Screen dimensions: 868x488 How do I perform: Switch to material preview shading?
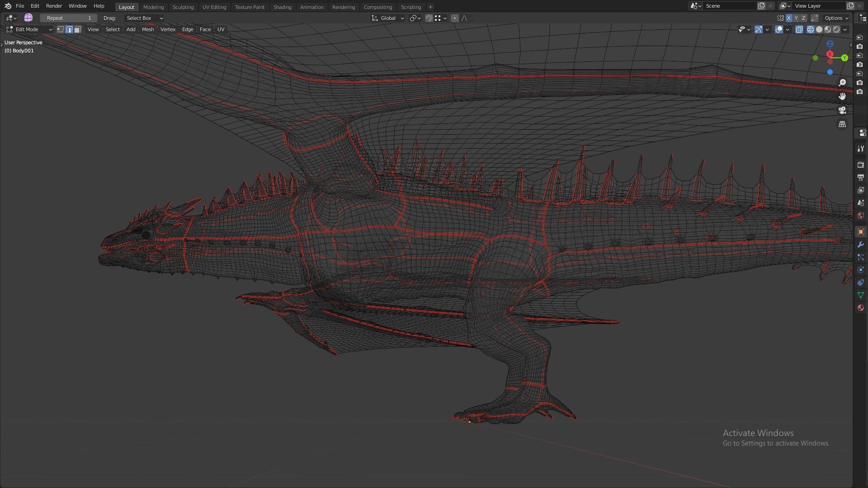point(828,29)
